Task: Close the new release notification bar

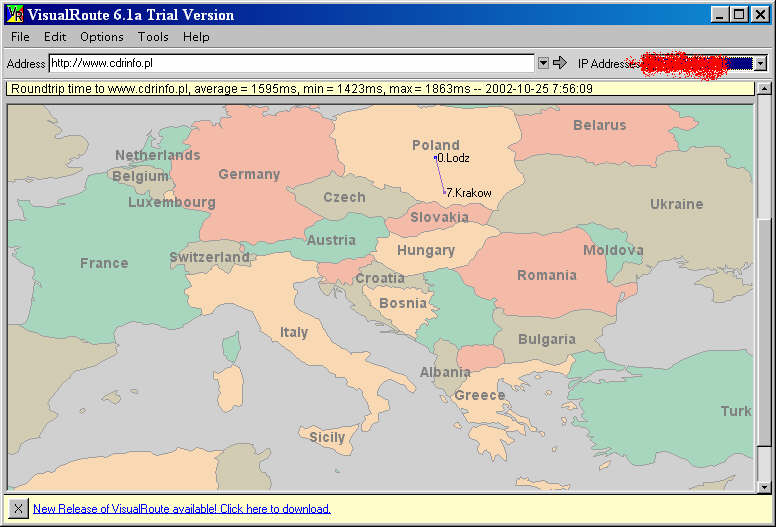Action: [x=18, y=508]
